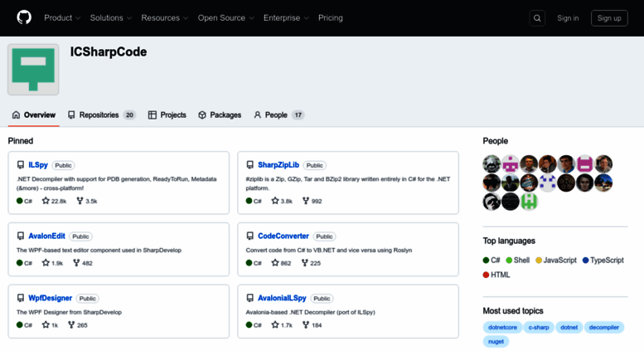Image resolution: width=644 pixels, height=351 pixels.
Task: Expand the Product menu
Action: [x=62, y=17]
